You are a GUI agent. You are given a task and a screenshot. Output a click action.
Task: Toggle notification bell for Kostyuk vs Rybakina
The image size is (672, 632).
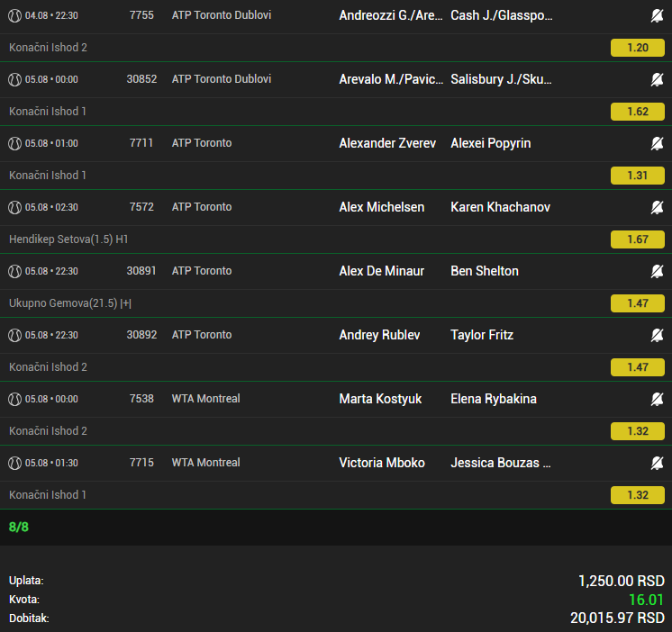click(657, 400)
